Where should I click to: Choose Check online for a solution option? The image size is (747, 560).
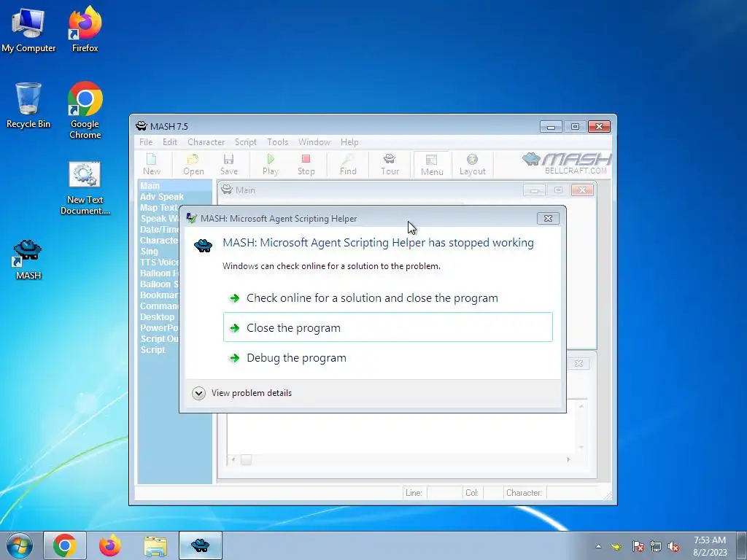pyautogui.click(x=388, y=298)
